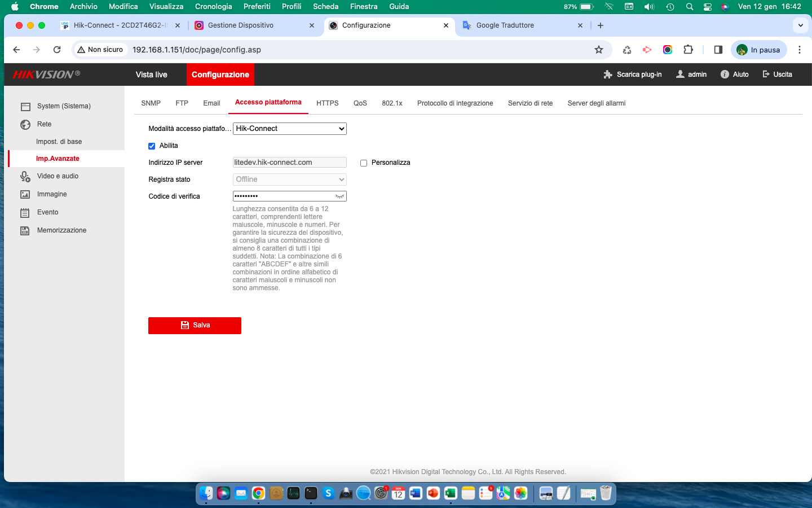
Task: Uncheck the Abilita checkbox
Action: pos(152,146)
